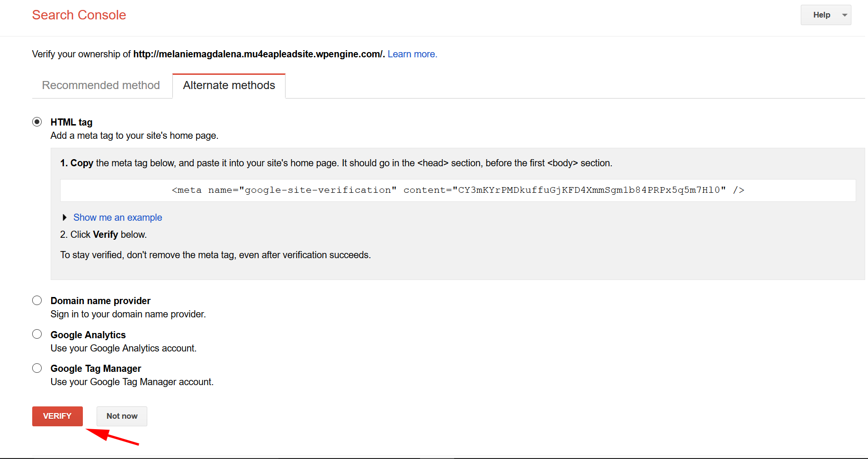The height and width of the screenshot is (459, 868).
Task: Click the site URL in the verification heading
Action: 259,54
